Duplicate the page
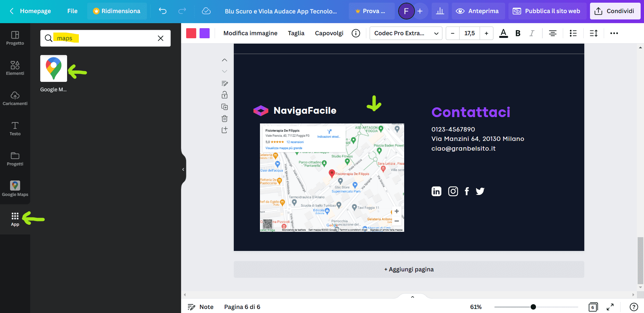Viewport: 644px width, 313px height. point(225,107)
